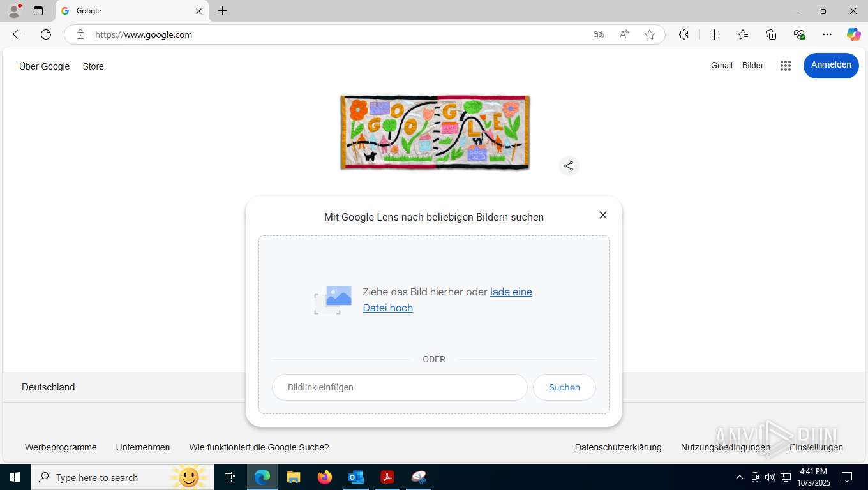Open Unternehmen footer link

(x=143, y=447)
